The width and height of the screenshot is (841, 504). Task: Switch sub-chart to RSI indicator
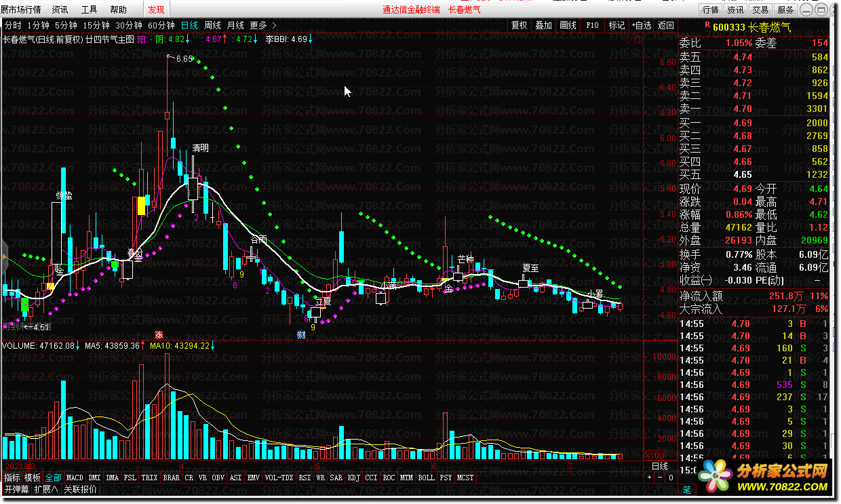pos(305,478)
